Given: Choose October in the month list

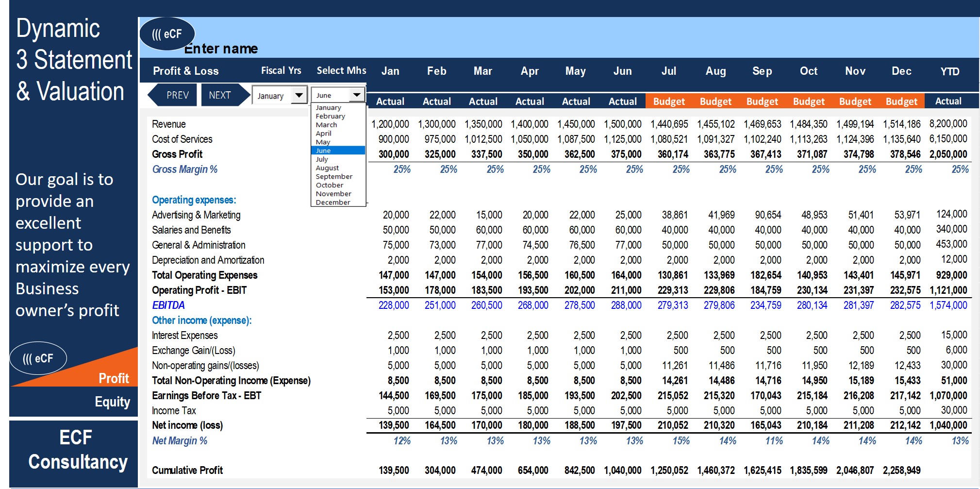Looking at the screenshot, I should coord(330,185).
